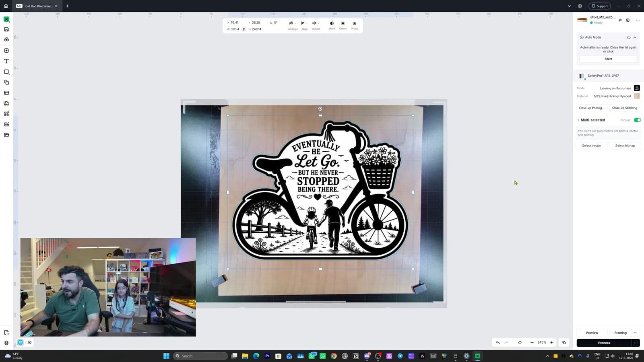Go back from Multi-selected panel
Image resolution: width=644 pixels, height=362 pixels.
tap(578, 120)
